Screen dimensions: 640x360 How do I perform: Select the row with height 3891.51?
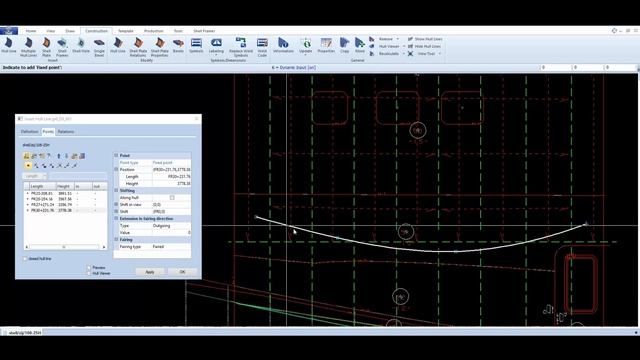(x=65, y=193)
